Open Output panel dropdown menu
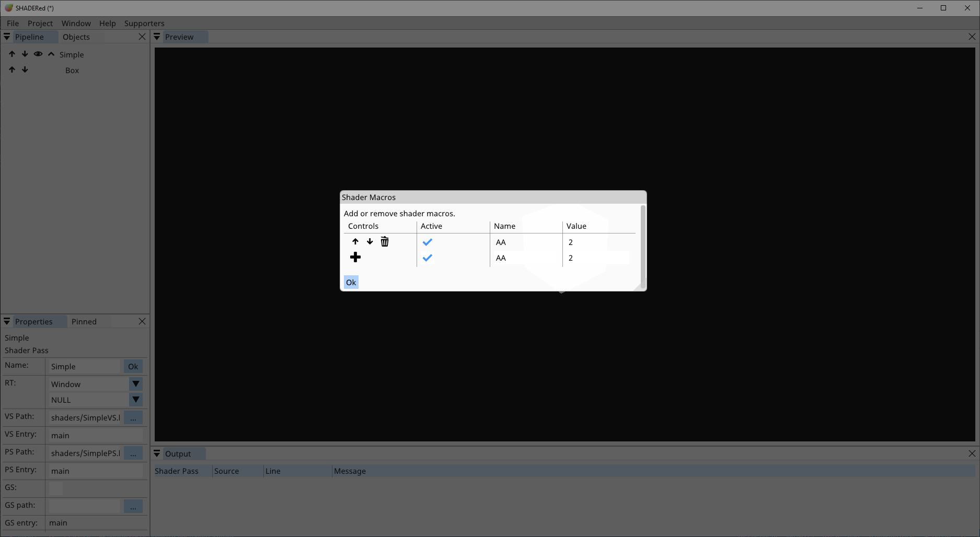Viewport: 980px width, 537px height. pyautogui.click(x=157, y=453)
